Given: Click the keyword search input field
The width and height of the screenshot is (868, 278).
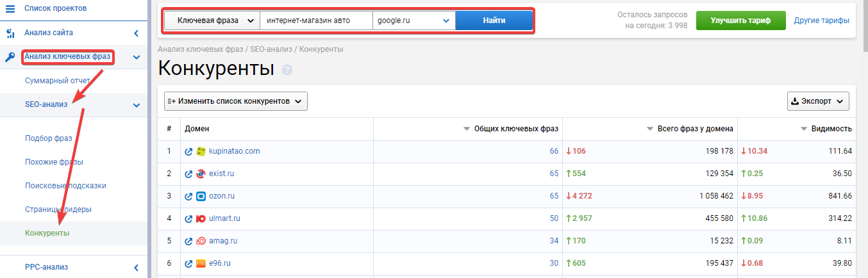Looking at the screenshot, I should (x=316, y=20).
